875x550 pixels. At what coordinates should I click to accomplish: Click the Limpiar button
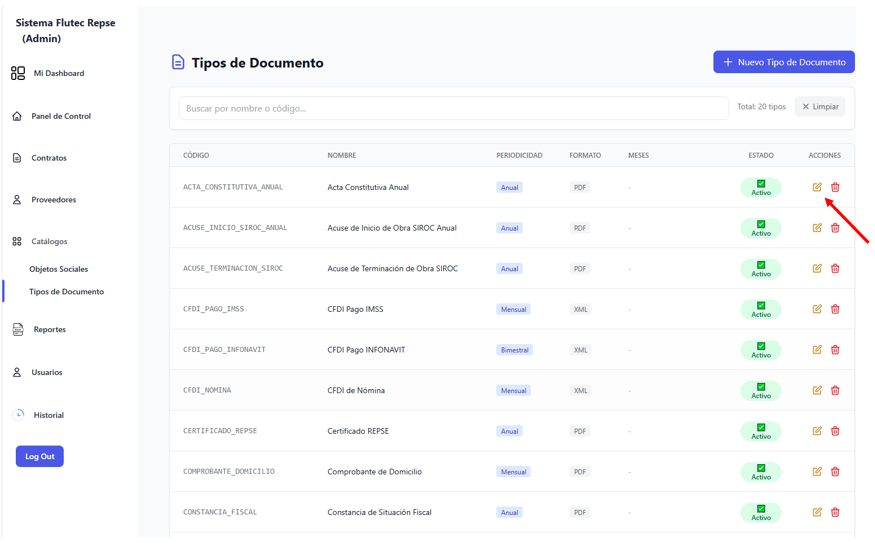pyautogui.click(x=820, y=107)
